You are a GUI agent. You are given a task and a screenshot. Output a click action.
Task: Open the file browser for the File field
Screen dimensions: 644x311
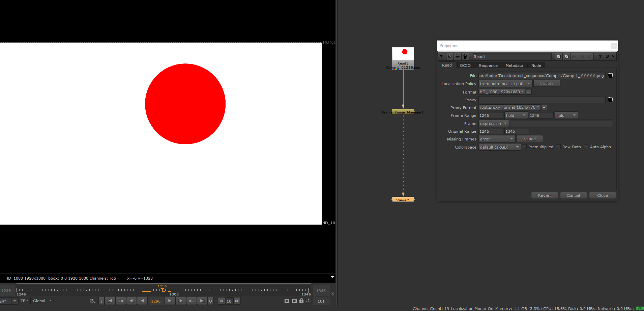(610, 75)
